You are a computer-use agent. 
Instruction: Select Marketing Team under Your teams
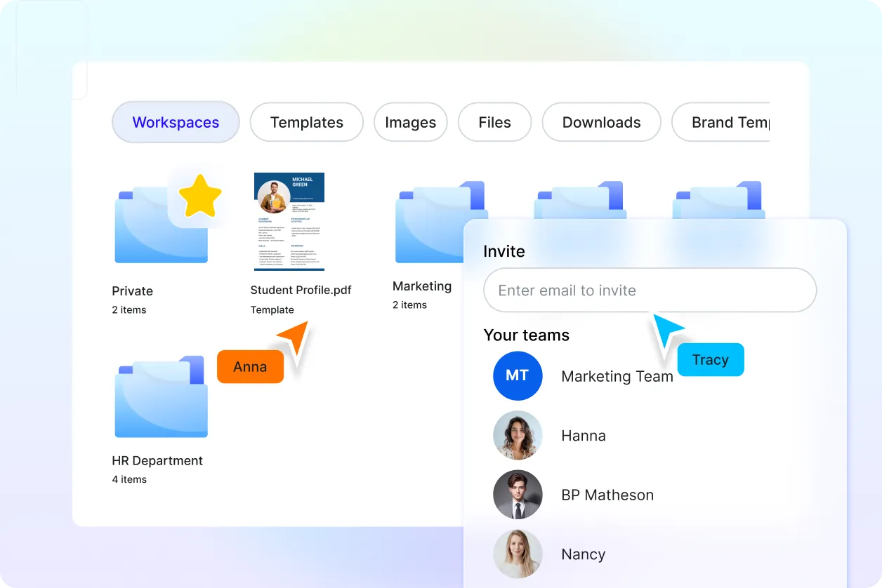pos(617,376)
